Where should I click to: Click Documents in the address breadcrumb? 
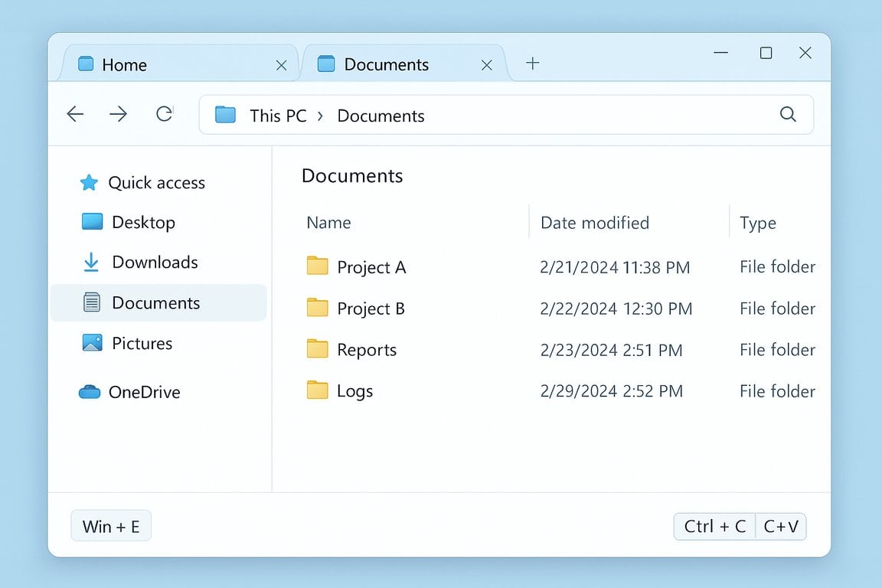[x=381, y=116]
